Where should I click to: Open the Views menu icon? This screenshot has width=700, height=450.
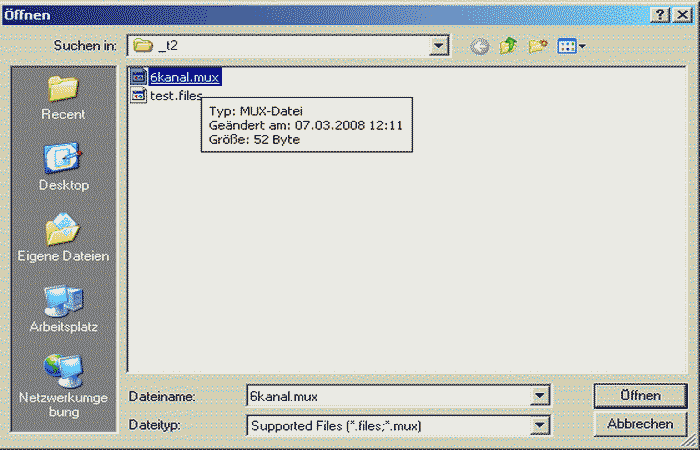pyautogui.click(x=570, y=46)
